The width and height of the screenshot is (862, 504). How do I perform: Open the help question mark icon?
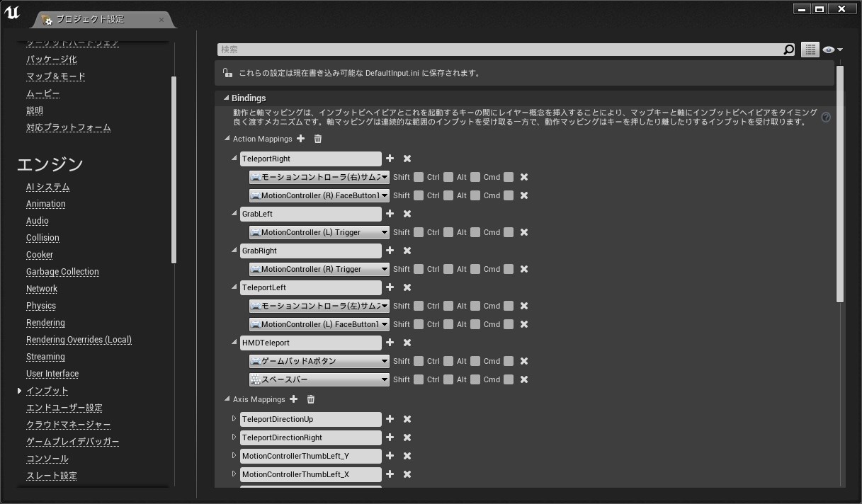pyautogui.click(x=826, y=118)
